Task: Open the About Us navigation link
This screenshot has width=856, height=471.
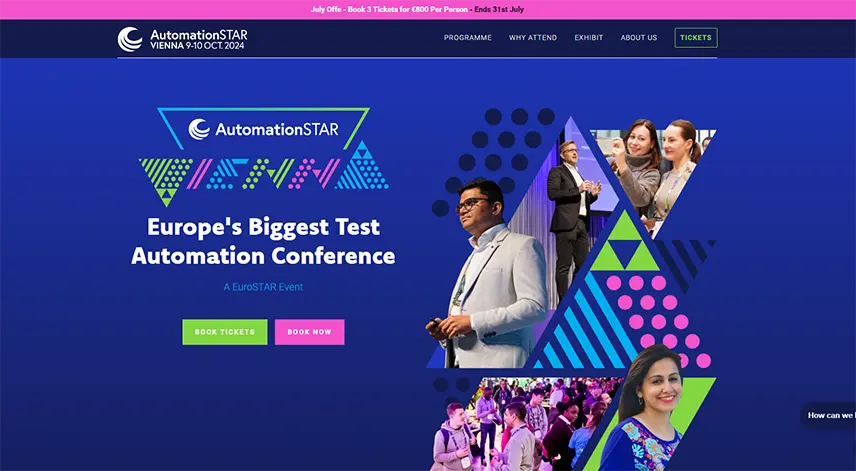Action: pos(639,38)
